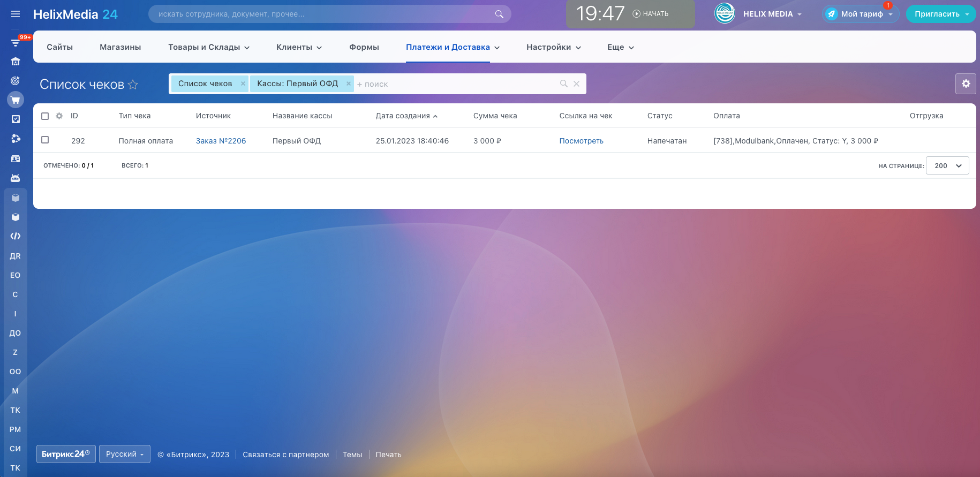The height and width of the screenshot is (477, 980).
Task: Open the Формы menu item
Action: coord(364,47)
